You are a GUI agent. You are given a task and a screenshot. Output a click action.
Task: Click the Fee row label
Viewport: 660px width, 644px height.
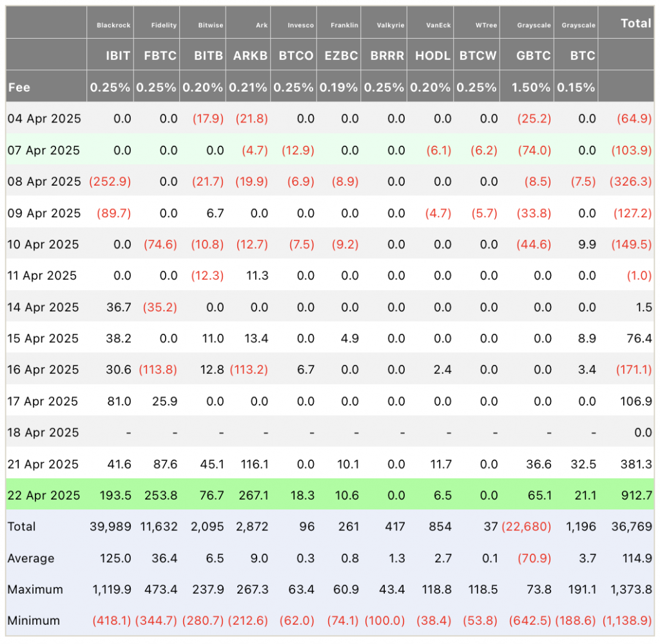tap(19, 87)
